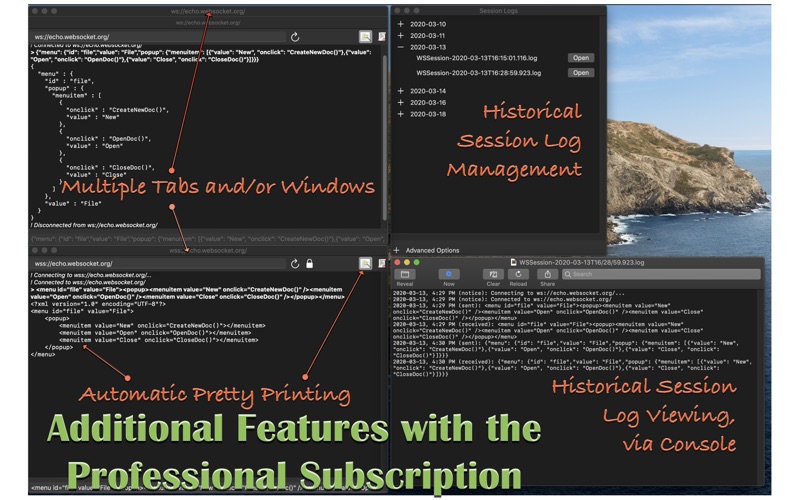Click the 2020-03-18 date label
The height and width of the screenshot is (500, 800).
[x=428, y=114]
